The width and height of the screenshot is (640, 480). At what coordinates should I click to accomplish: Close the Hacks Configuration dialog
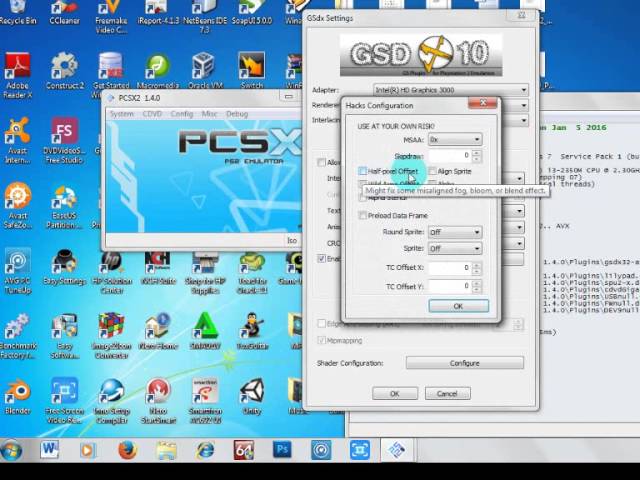point(483,103)
